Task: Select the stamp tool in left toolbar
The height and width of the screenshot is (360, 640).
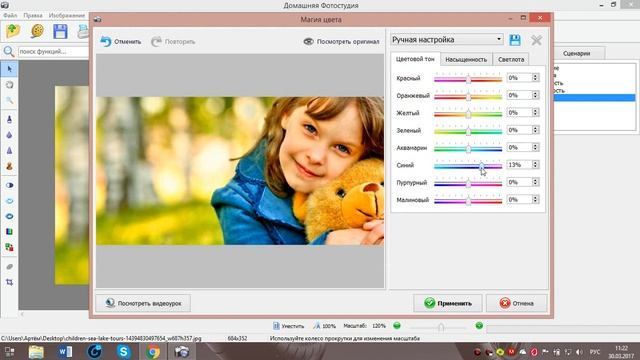Action: 9,167
